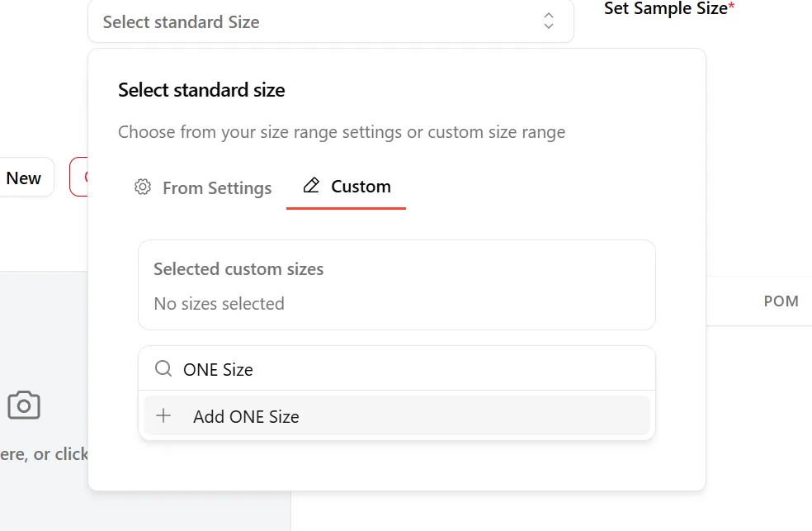812x531 pixels.
Task: Click the Set Sample Size label
Action: [669, 8]
